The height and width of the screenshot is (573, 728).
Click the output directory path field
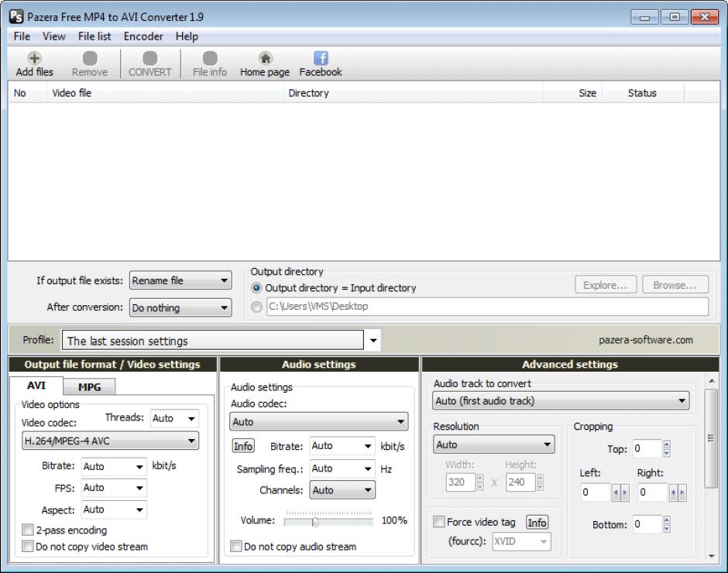point(487,307)
